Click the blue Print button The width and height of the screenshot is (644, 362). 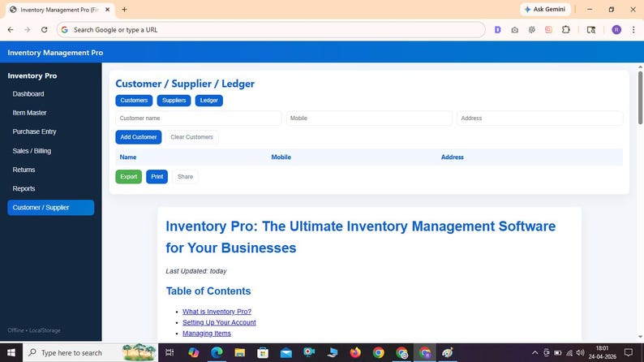[157, 177]
